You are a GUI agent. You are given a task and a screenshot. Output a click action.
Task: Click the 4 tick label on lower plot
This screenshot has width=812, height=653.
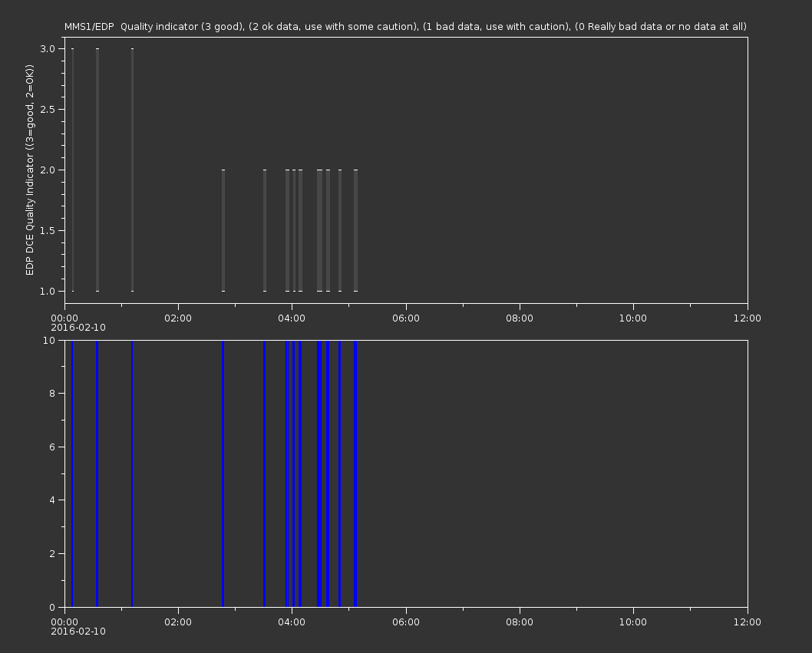pos(52,500)
